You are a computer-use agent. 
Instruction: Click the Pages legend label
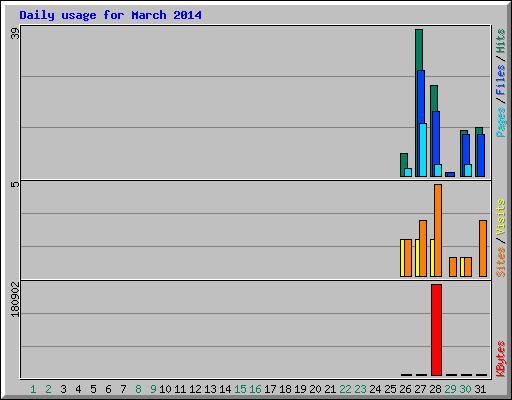[x=500, y=122]
